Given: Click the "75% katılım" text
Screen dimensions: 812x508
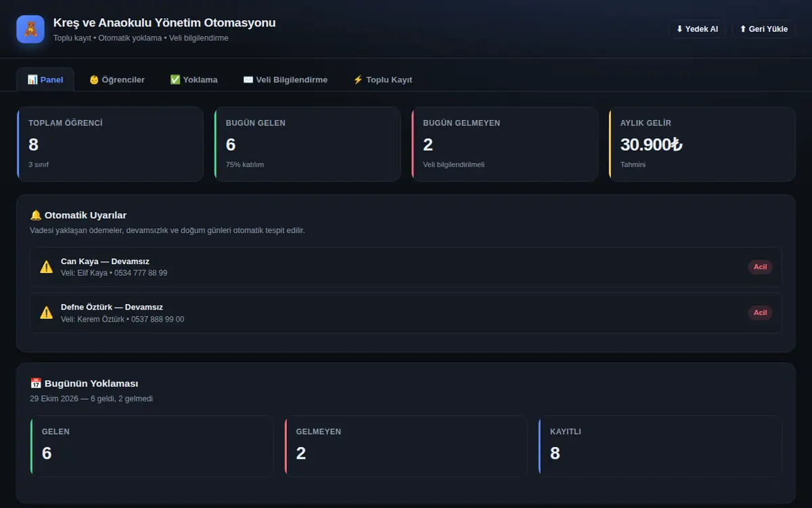Looking at the screenshot, I should point(245,165).
